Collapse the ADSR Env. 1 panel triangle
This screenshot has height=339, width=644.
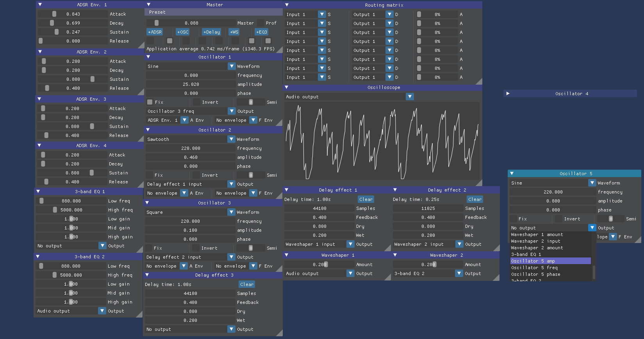pos(40,5)
